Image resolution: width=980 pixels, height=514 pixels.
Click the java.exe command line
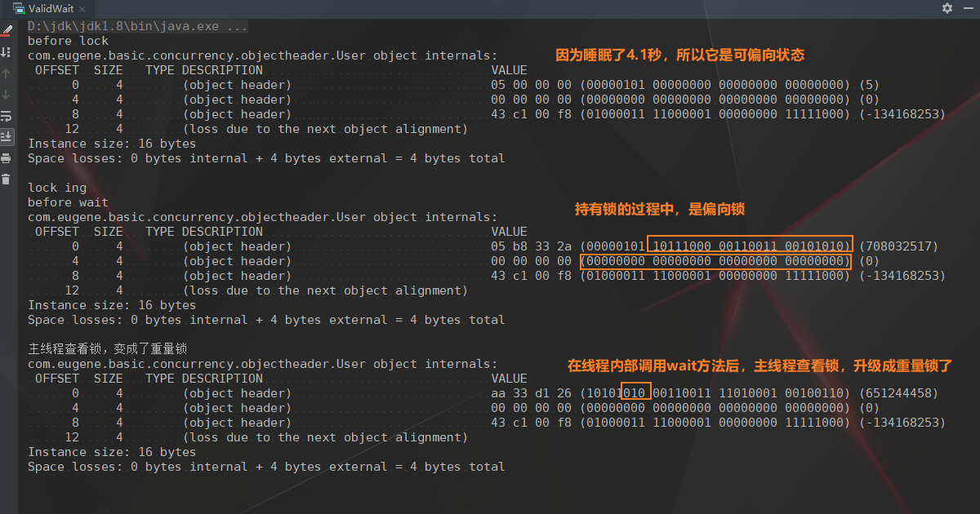pos(138,26)
